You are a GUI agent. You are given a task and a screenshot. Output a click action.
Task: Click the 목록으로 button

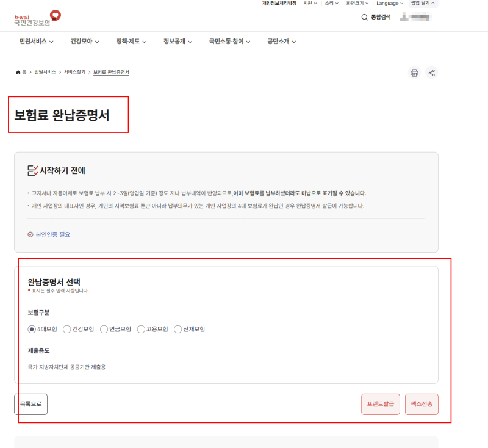31,404
